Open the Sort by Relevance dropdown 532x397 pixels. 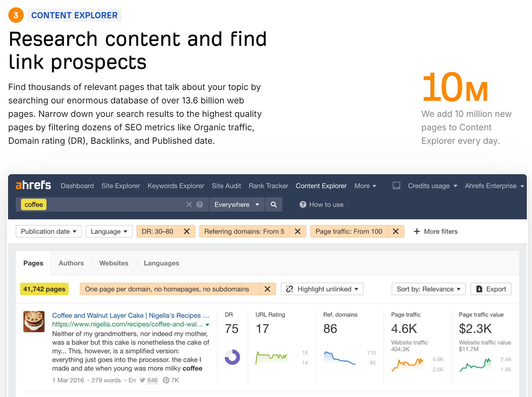pos(428,289)
